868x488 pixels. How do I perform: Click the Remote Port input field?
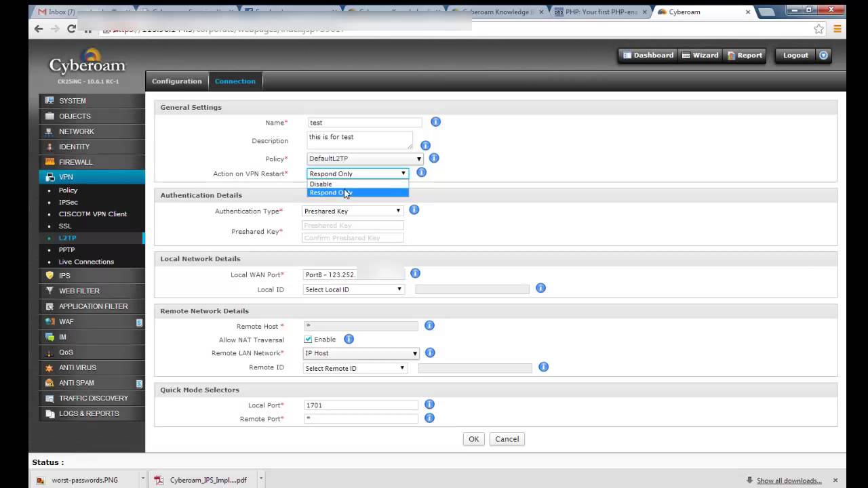tap(361, 419)
